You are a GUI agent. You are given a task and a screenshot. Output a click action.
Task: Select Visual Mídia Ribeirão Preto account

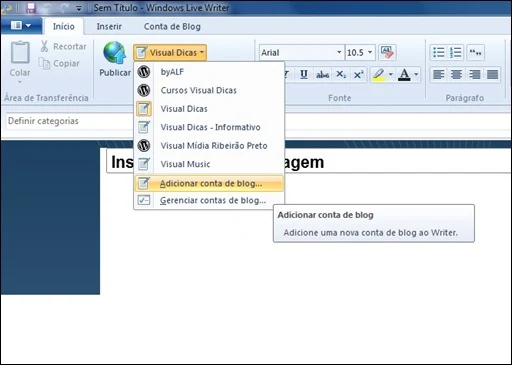tap(209, 145)
